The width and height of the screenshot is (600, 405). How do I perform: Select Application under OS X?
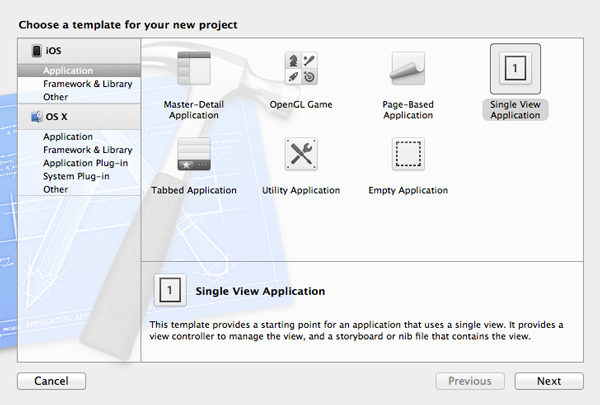(68, 137)
